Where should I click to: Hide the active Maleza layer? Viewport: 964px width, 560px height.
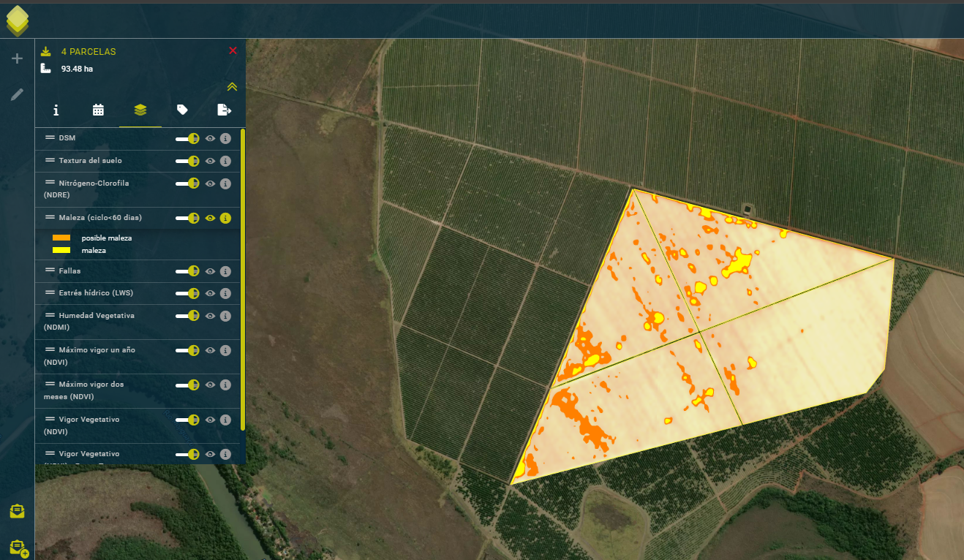(210, 218)
